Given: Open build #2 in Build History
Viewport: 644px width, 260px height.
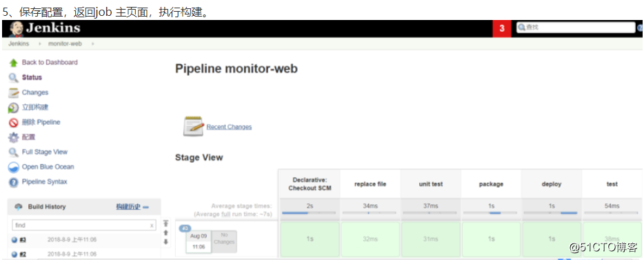Looking at the screenshot, I should (x=23, y=254).
